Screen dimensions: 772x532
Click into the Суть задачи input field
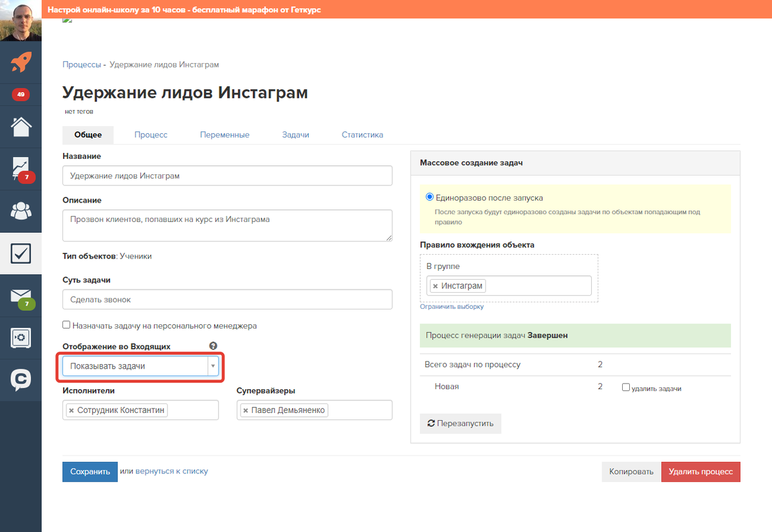pos(227,299)
